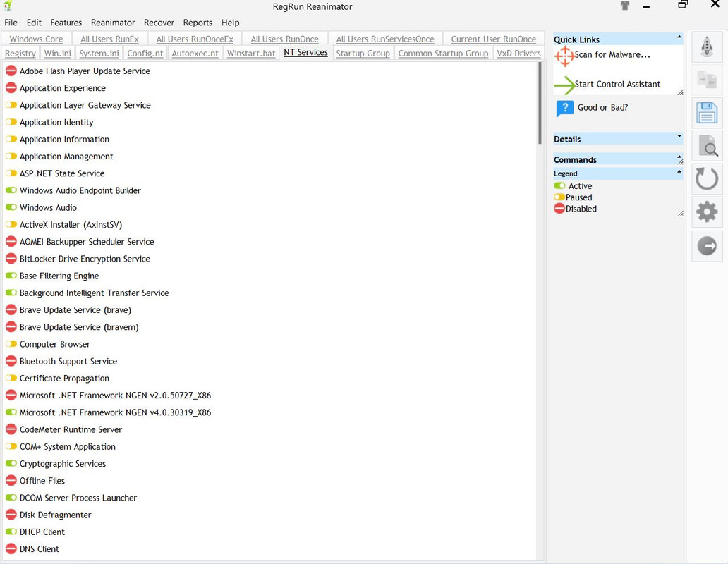Toggle the Base Filtering Engine switch
Screen dimensions: 728x564
tap(11, 276)
